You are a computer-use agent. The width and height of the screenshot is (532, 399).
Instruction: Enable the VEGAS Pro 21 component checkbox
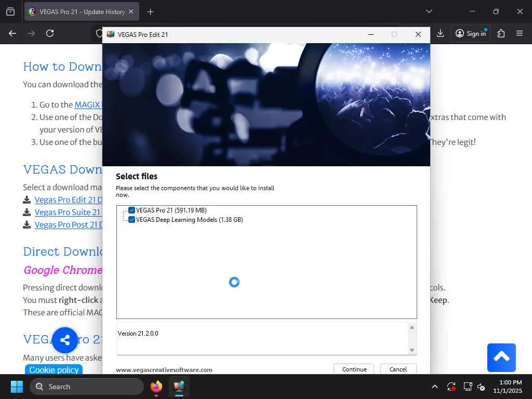[131, 210]
